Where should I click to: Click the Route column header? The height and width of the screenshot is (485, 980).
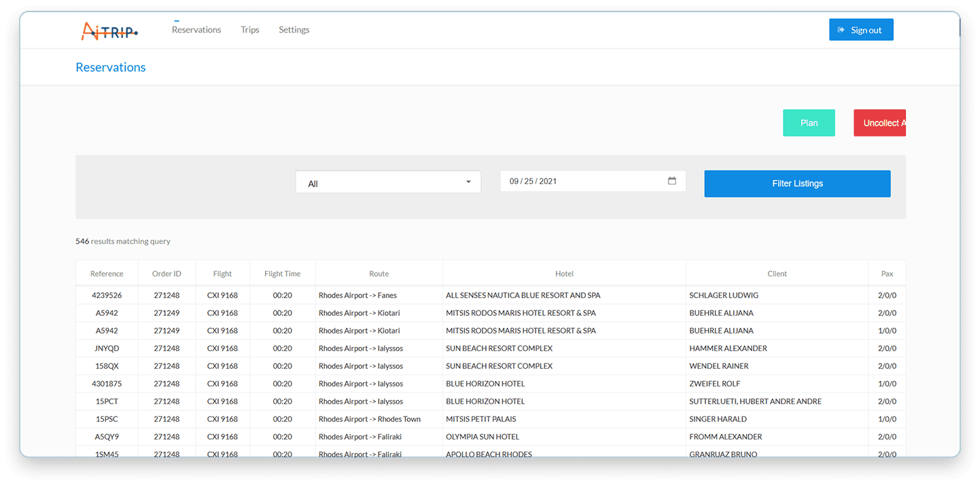(x=379, y=274)
